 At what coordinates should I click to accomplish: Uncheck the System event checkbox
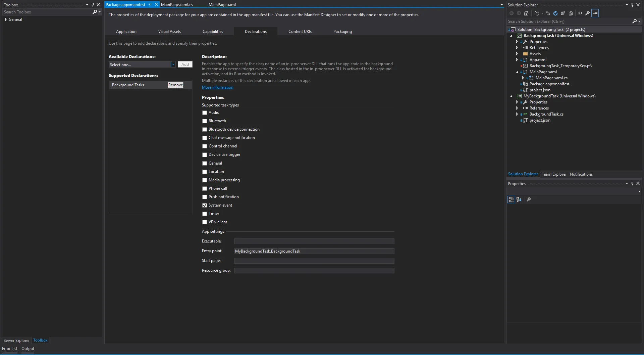click(x=205, y=205)
